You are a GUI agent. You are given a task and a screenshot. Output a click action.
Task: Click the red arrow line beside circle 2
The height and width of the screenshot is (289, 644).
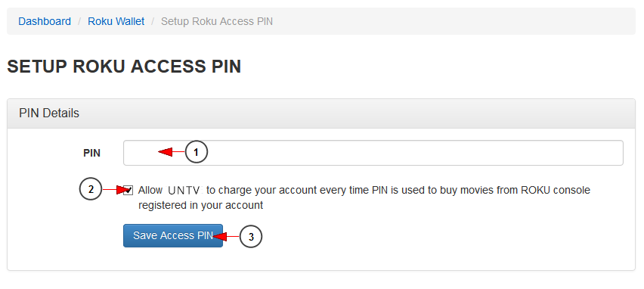tap(115, 190)
